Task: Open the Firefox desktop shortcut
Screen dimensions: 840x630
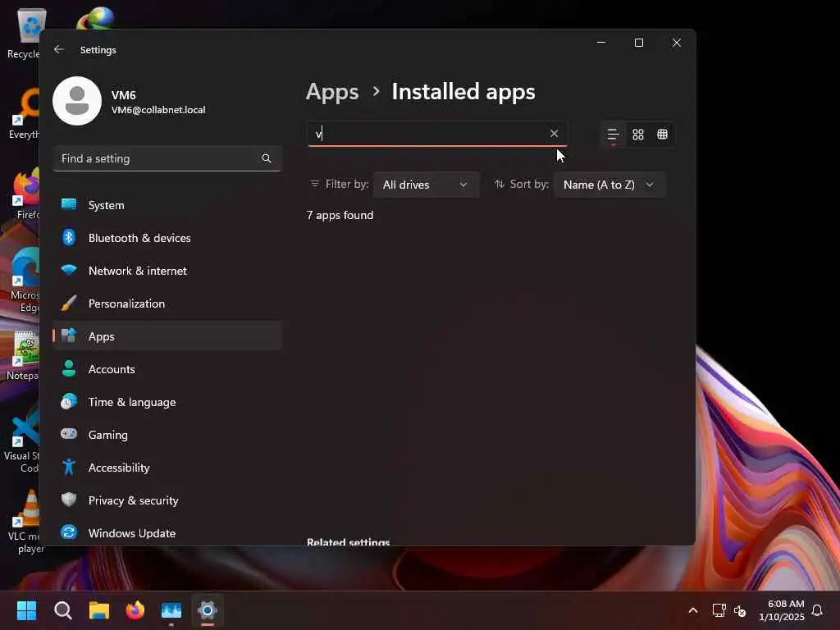Action: pyautogui.click(x=25, y=194)
